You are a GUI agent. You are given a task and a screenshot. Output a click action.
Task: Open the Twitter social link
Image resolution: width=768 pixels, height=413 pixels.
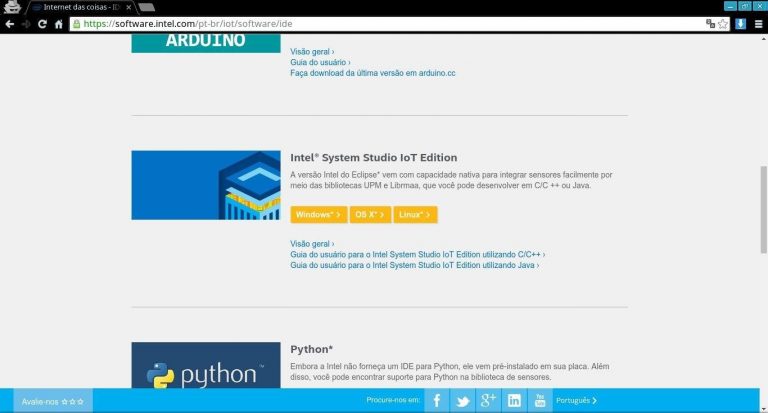pos(462,400)
